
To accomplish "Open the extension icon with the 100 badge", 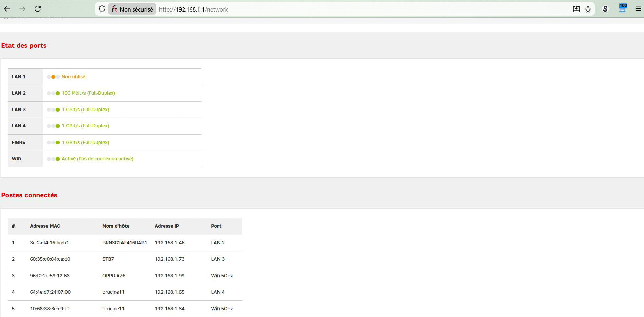I will (623, 8).
